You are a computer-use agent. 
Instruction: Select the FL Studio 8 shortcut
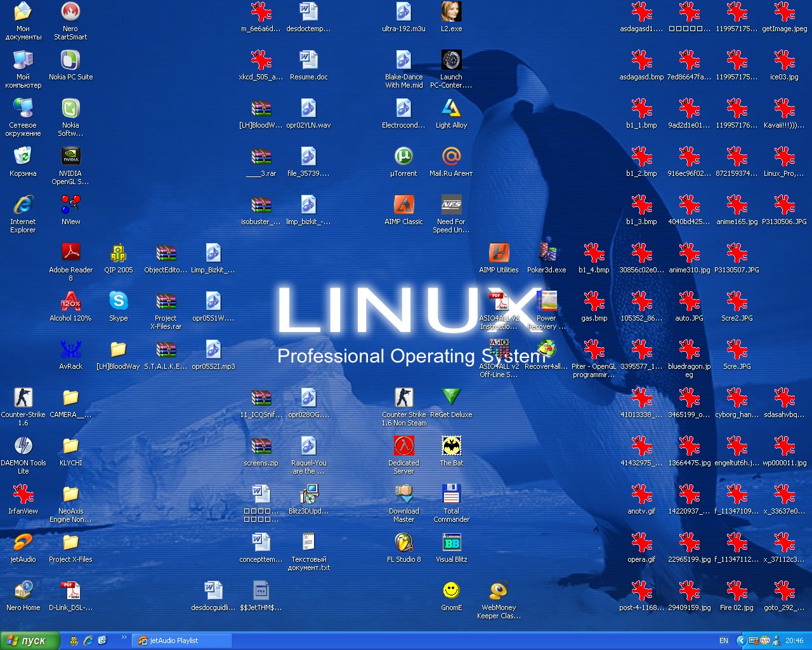[403, 543]
